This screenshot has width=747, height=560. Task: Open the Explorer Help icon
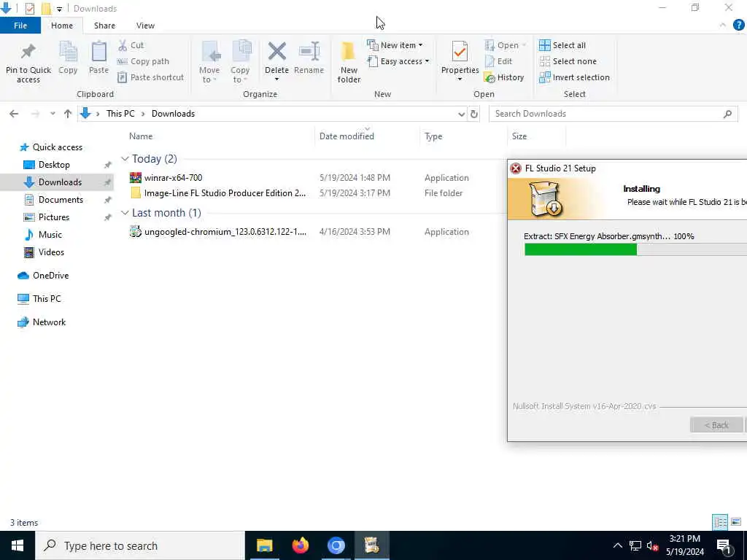(738, 26)
